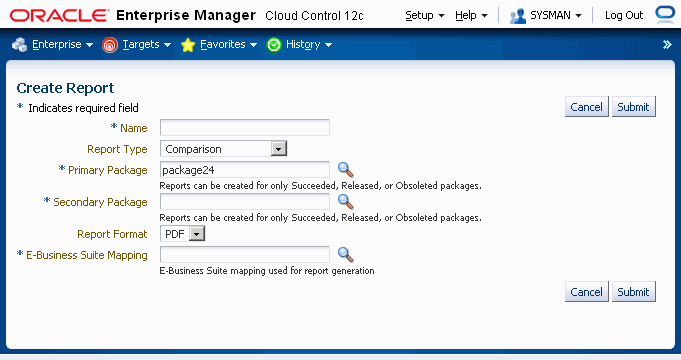Image resolution: width=681 pixels, height=360 pixels.
Task: Click the Enterprise cubes icon
Action: tap(20, 45)
